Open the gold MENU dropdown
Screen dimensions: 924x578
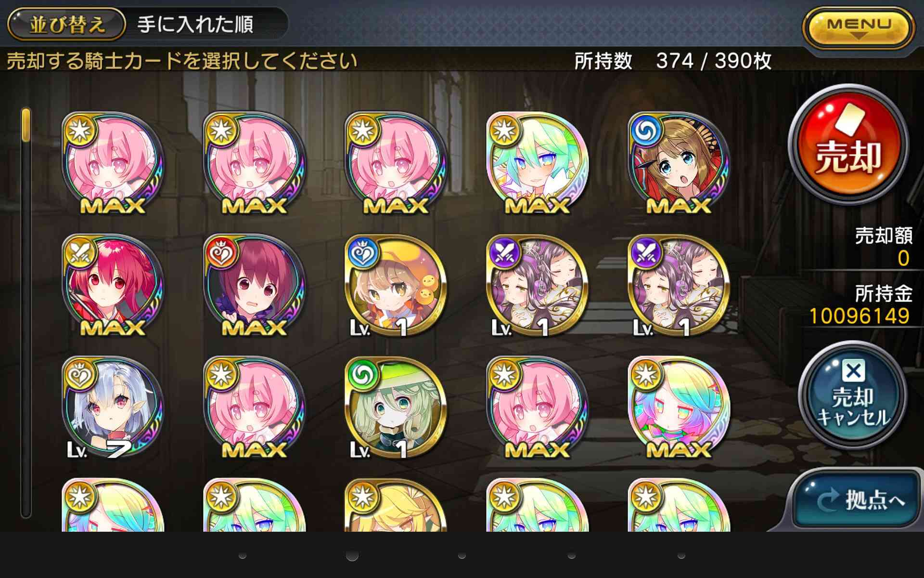tap(859, 27)
